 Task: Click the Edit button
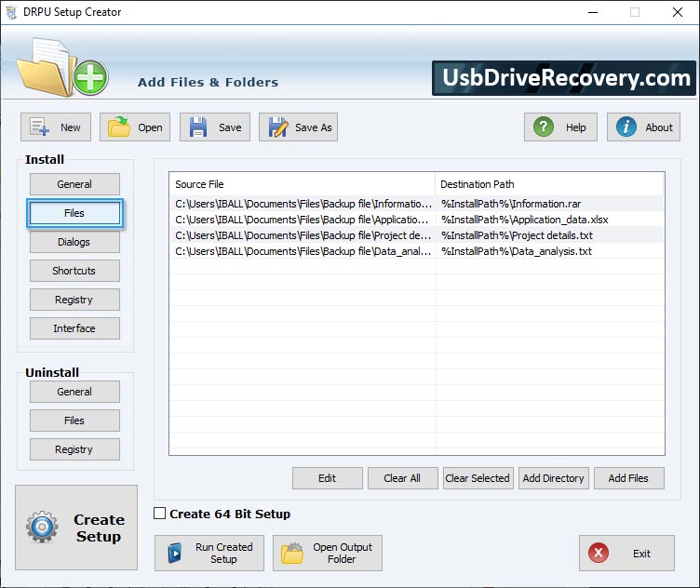tap(328, 478)
